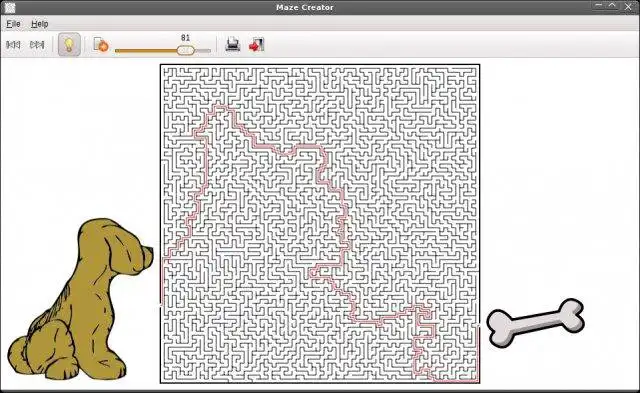Image resolution: width=640 pixels, height=393 pixels.
Task: Click the printer icon to print maze
Action: (233, 44)
